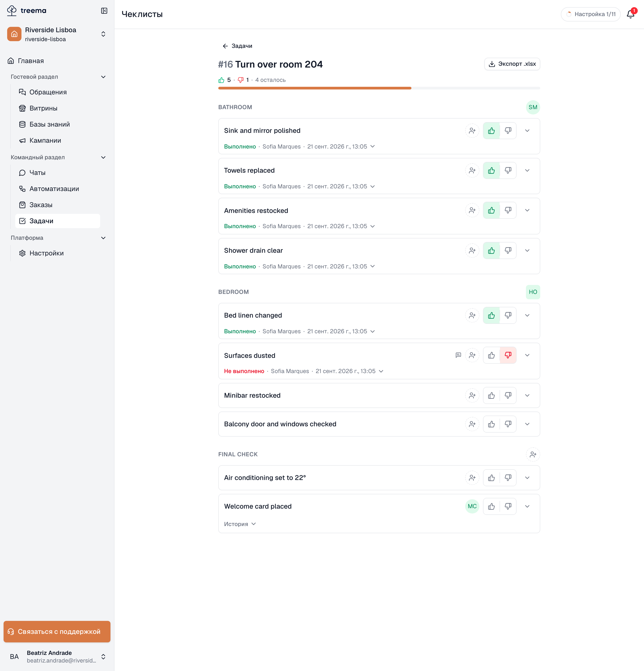
Task: Assign a person to Towels replaced
Action: 472,170
